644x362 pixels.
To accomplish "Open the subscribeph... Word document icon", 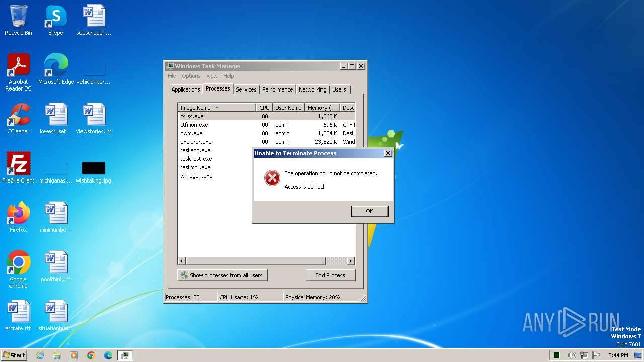I will [x=94, y=21].
